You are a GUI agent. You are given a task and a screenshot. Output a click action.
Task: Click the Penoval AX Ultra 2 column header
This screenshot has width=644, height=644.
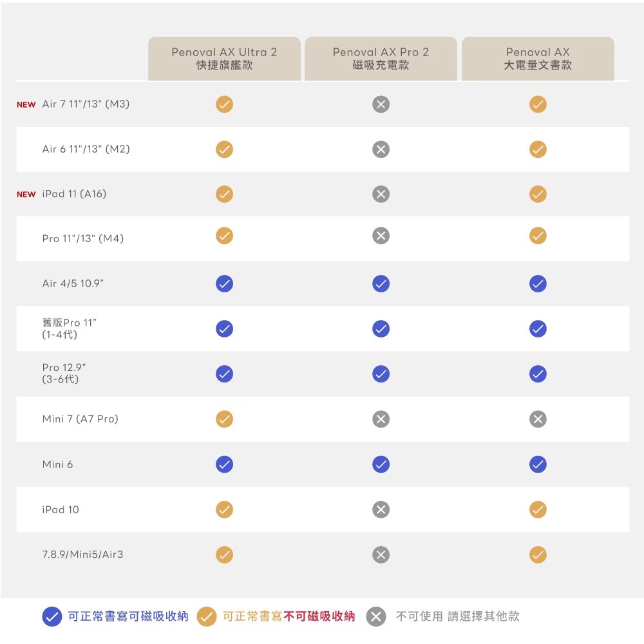[224, 59]
